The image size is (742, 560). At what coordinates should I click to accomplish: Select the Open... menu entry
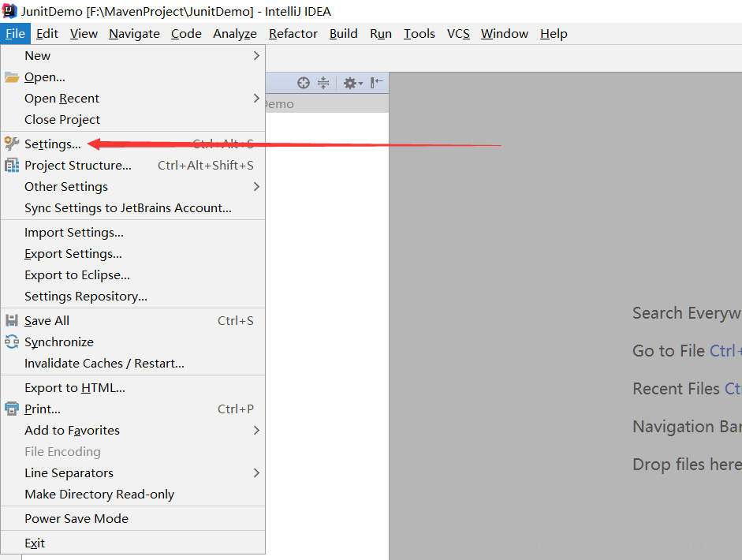point(133,77)
